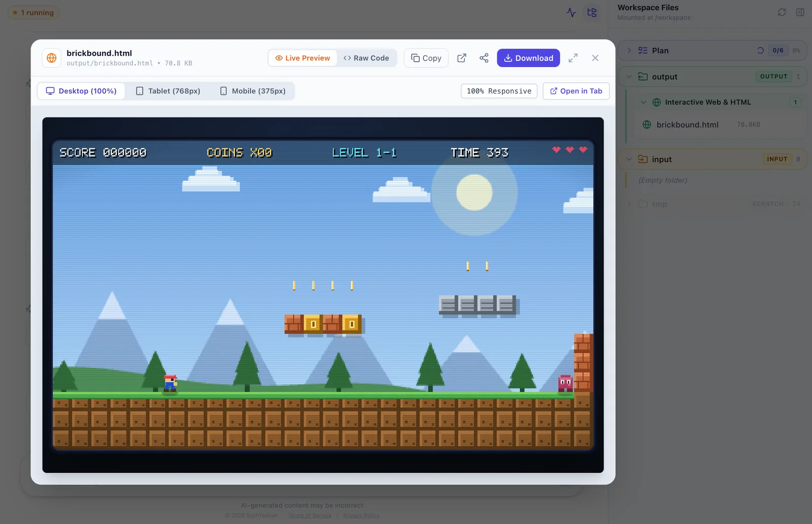
Task: Open the tree structure view icon
Action: (592, 13)
